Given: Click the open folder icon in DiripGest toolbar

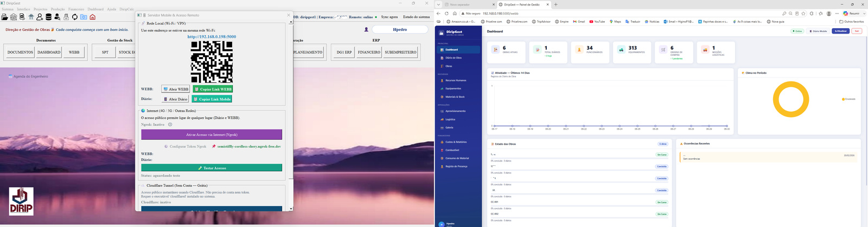Looking at the screenshot, I should (4, 17).
